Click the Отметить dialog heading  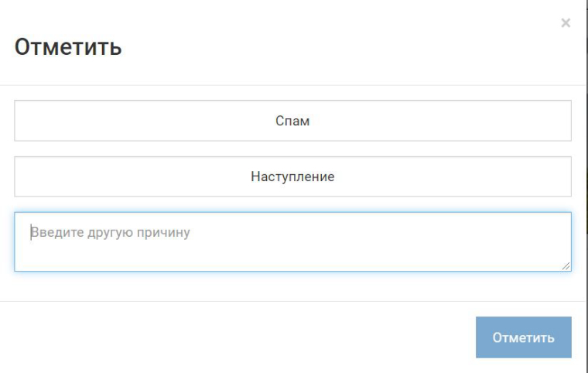tap(68, 47)
